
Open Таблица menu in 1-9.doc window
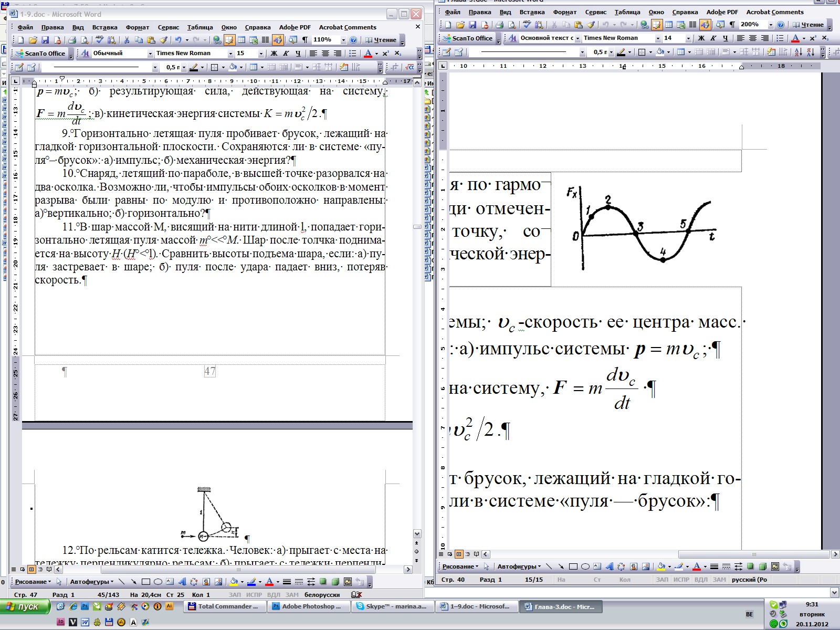200,27
